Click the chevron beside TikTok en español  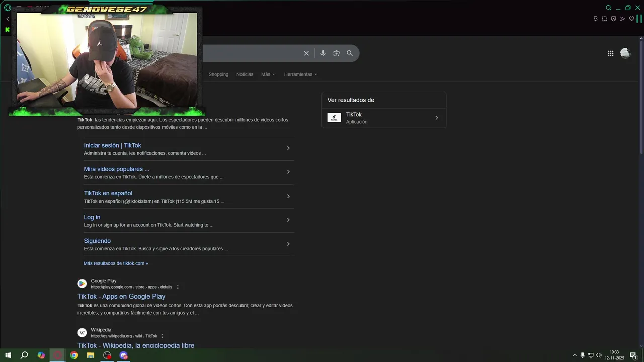tap(288, 196)
